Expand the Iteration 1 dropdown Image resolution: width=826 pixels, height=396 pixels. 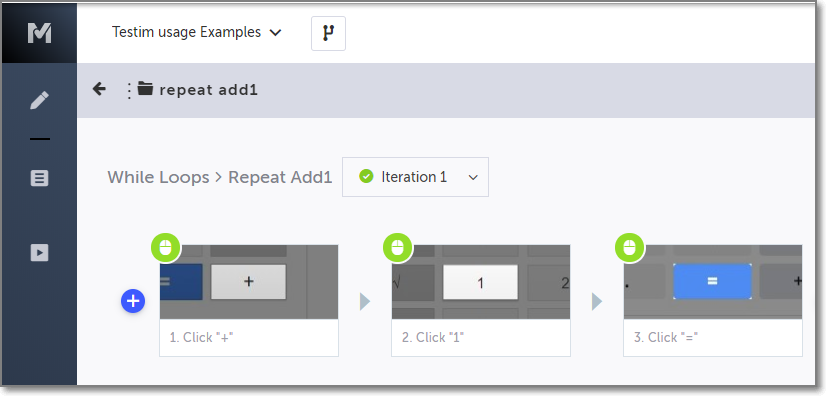tap(415, 177)
